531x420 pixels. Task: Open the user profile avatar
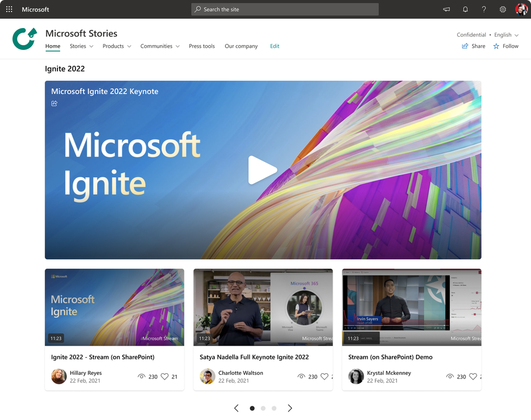click(521, 10)
